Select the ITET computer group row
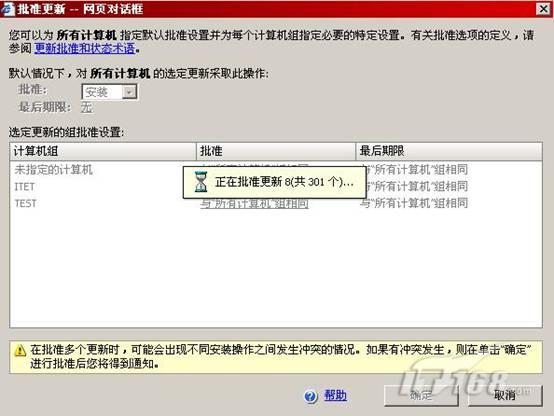 click(x=276, y=187)
